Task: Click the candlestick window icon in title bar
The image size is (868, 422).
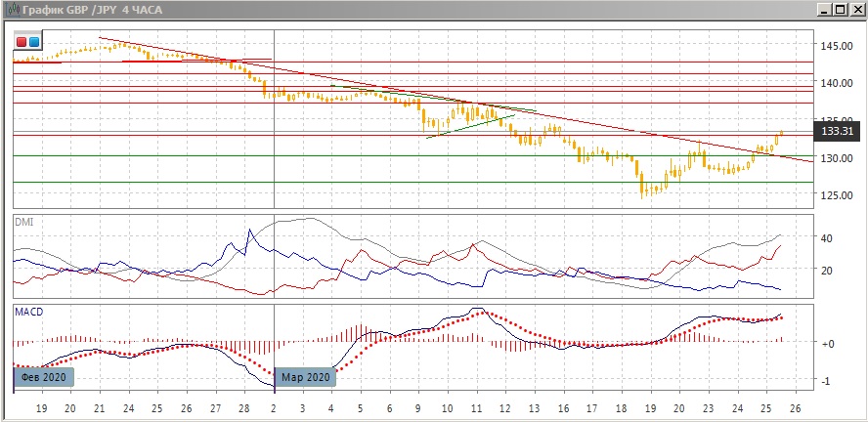Action: pos(10,11)
